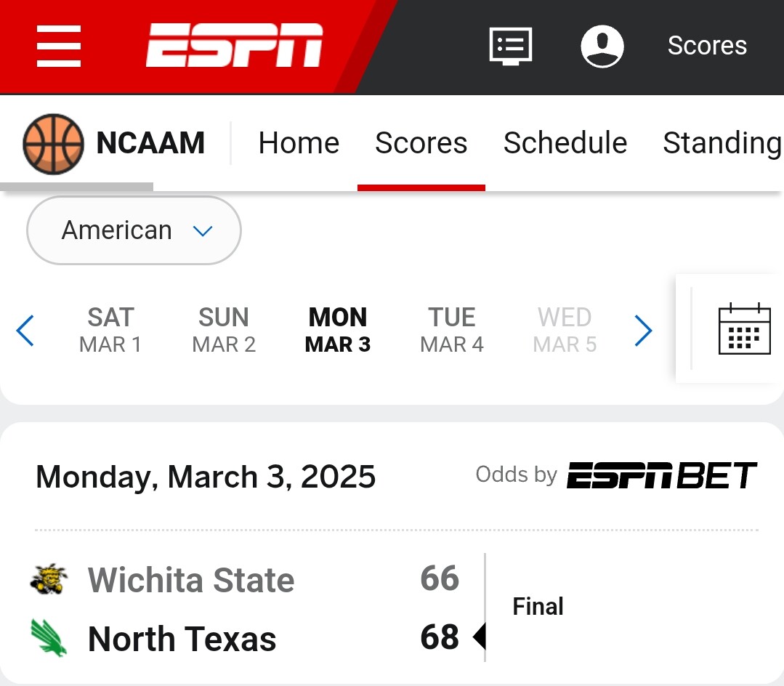Select Sunday Mar 2 date

[x=224, y=330]
